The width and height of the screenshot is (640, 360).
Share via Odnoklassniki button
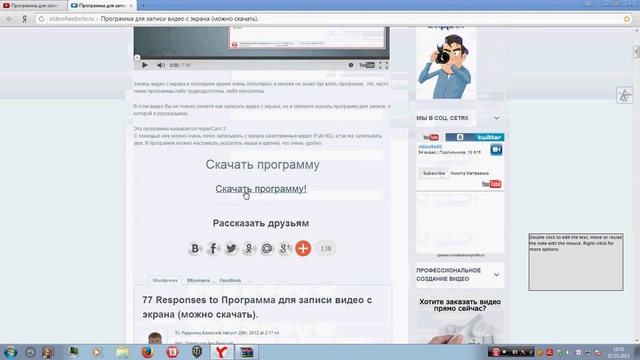coord(249,248)
